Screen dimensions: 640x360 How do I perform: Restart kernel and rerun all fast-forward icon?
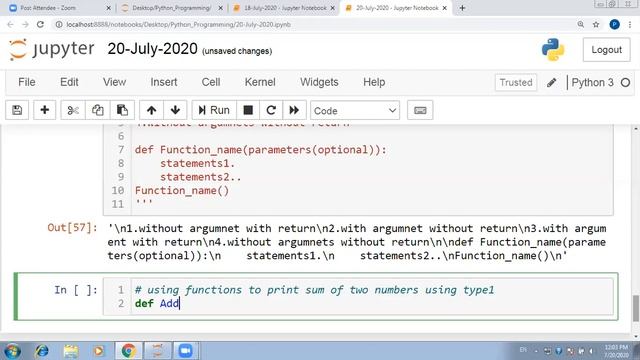[294, 110]
